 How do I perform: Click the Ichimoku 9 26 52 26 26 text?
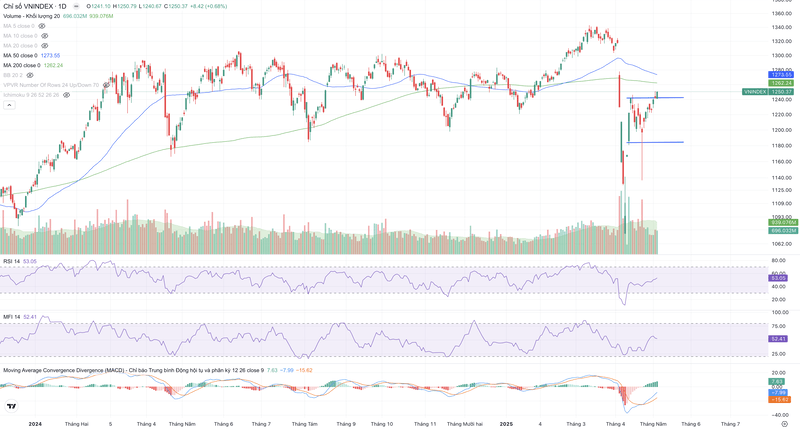[x=31, y=95]
